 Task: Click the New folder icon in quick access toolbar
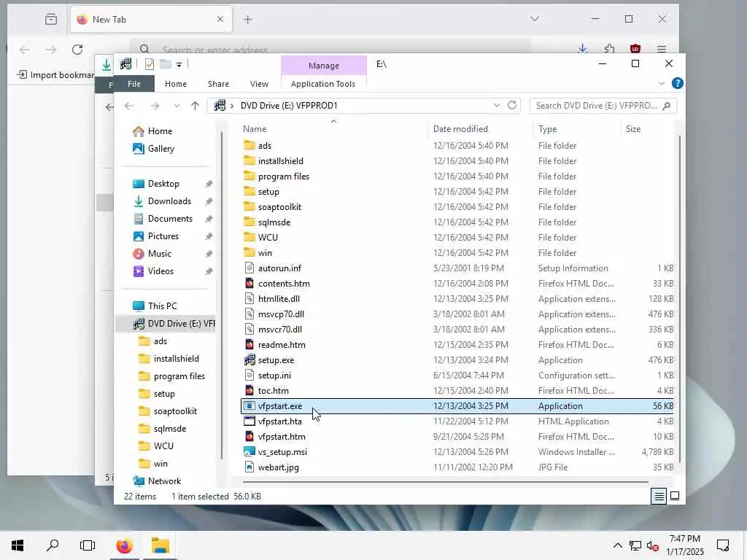(x=166, y=64)
